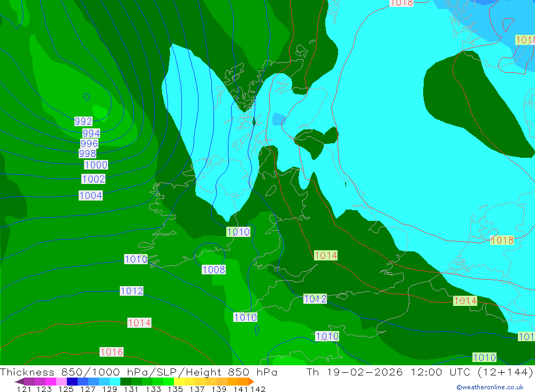Image resolution: width=535 pixels, height=392 pixels.
Task: Click the light pink legend swatch
Action: tap(62, 381)
